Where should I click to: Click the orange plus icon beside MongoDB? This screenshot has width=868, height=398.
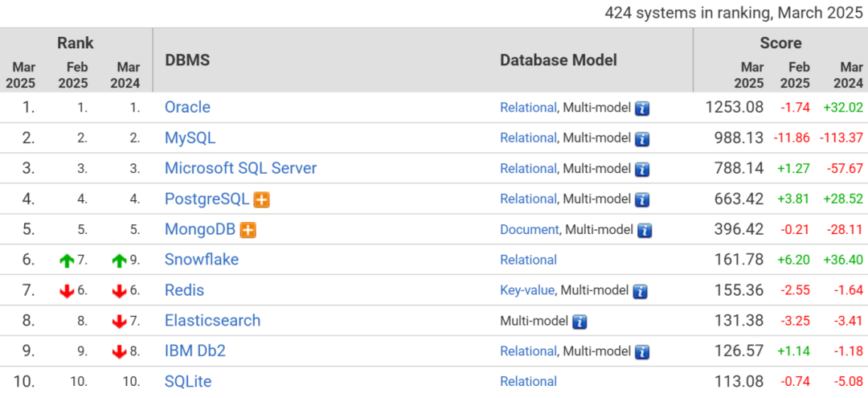pos(248,231)
